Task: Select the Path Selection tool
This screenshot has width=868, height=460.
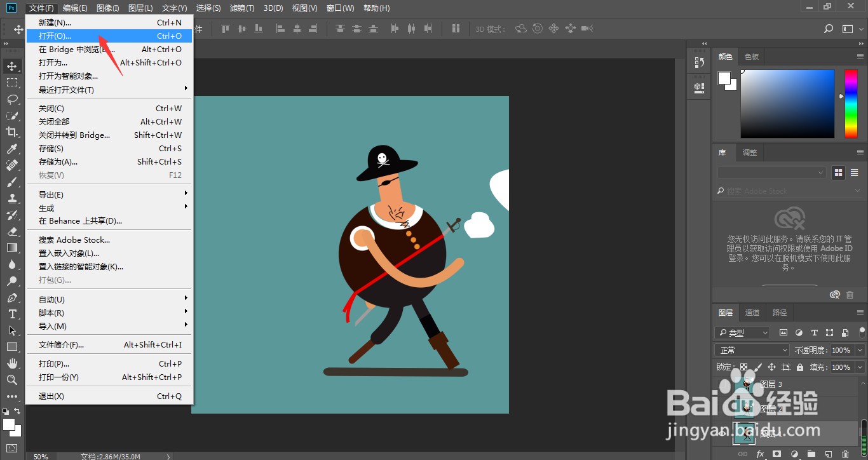Action: tap(12, 330)
